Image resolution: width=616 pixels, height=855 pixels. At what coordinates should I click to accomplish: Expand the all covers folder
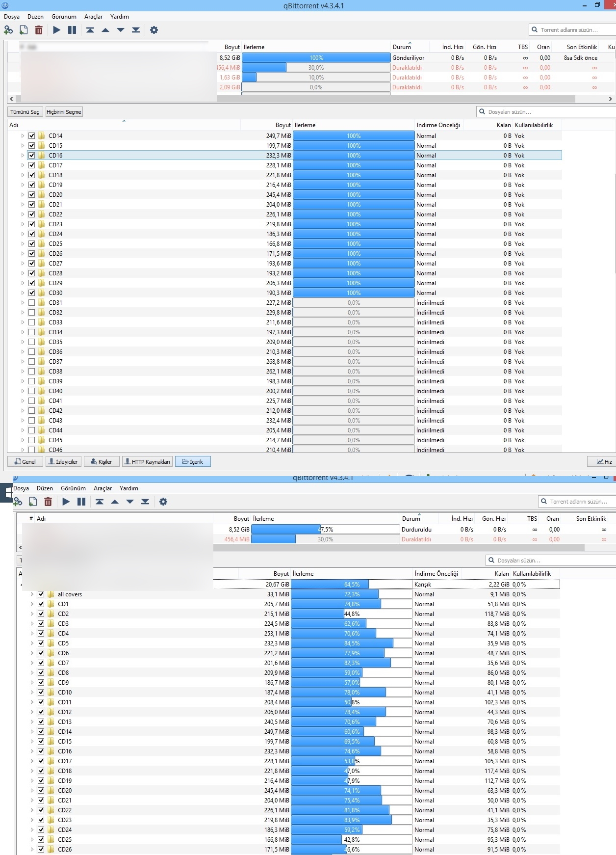tap(32, 594)
